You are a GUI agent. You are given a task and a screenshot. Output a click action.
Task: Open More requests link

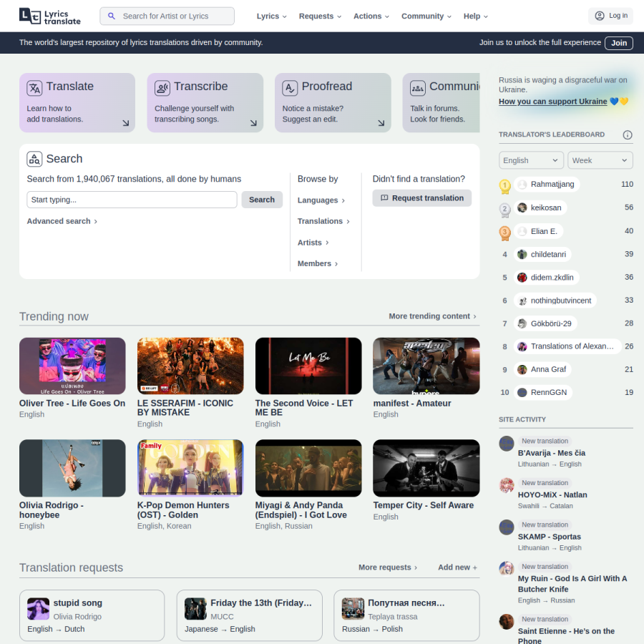(388, 567)
